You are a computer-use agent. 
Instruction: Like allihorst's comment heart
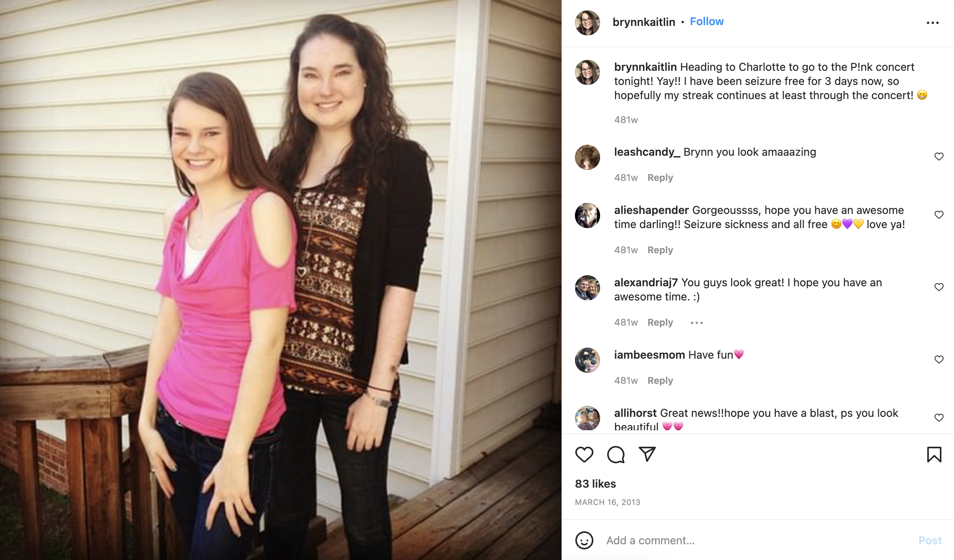[939, 418]
